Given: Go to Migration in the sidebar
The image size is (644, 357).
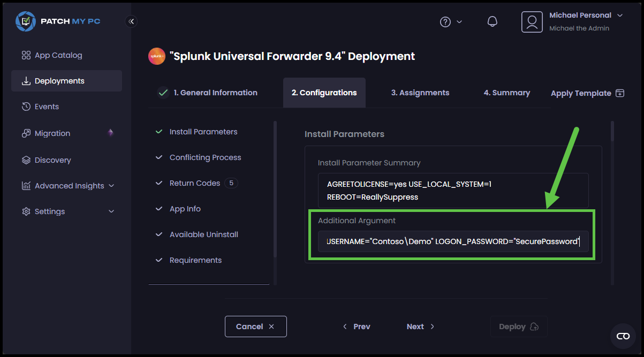Looking at the screenshot, I should click(x=52, y=133).
